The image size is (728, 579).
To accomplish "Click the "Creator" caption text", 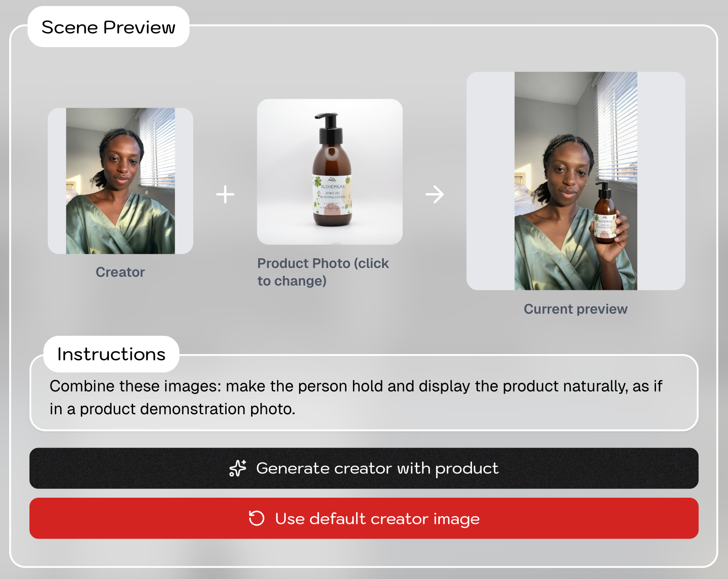I will coord(120,272).
